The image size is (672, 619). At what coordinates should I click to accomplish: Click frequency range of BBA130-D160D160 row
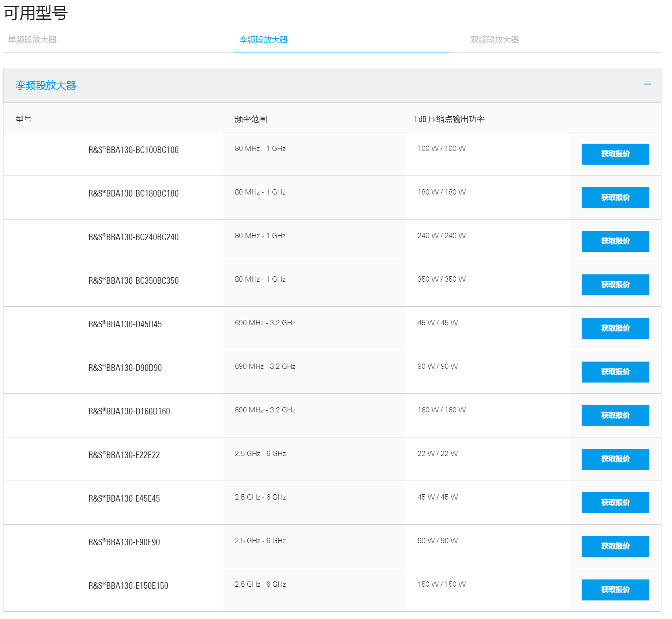tap(265, 410)
